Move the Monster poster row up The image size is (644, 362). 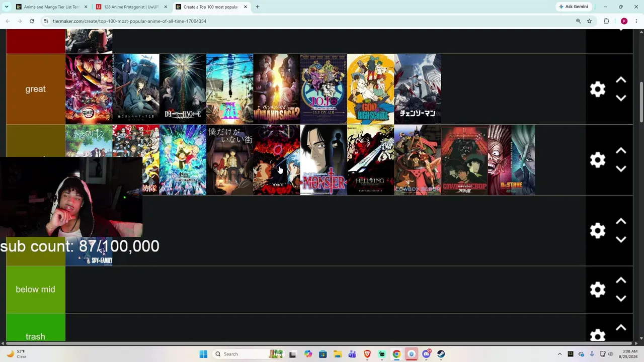[621, 151]
